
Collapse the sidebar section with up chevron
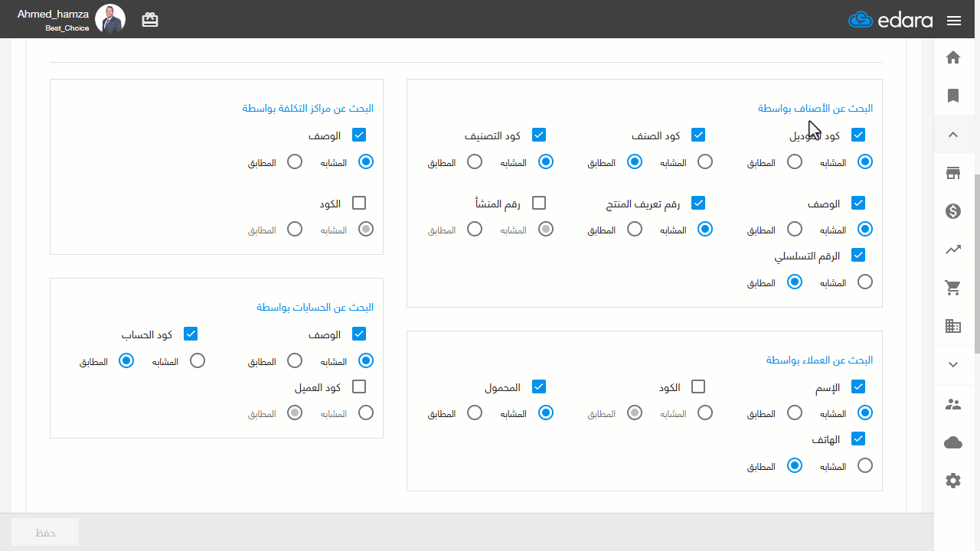pyautogui.click(x=953, y=135)
